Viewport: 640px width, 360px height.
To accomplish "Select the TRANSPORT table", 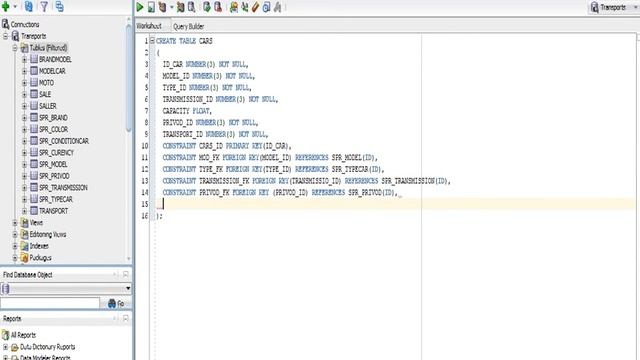I will coord(53,211).
